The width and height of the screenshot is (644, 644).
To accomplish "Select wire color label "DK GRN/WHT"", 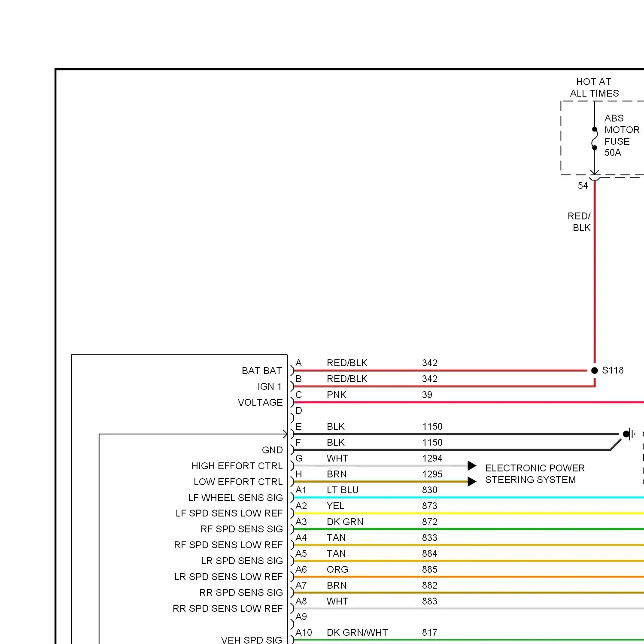I will pyautogui.click(x=357, y=633).
